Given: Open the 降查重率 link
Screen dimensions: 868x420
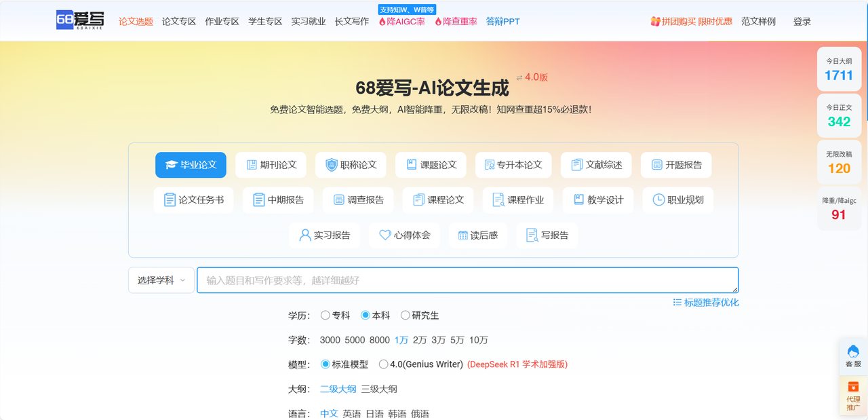Looking at the screenshot, I should coord(456,22).
